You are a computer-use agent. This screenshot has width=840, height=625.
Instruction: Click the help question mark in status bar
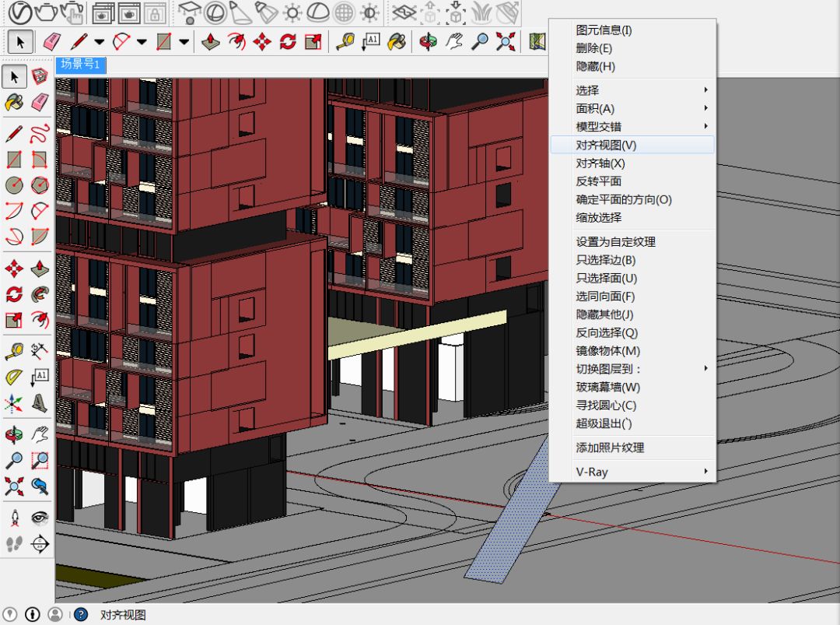[x=80, y=614]
